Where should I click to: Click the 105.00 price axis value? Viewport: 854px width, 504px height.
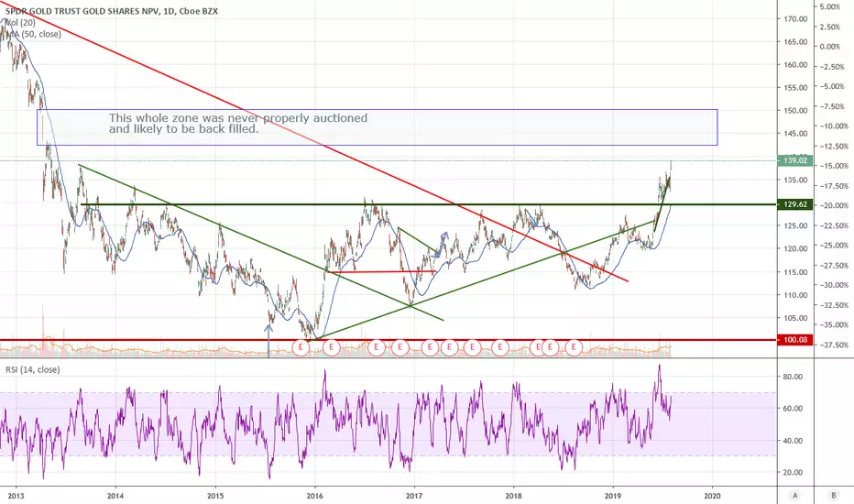(x=795, y=318)
